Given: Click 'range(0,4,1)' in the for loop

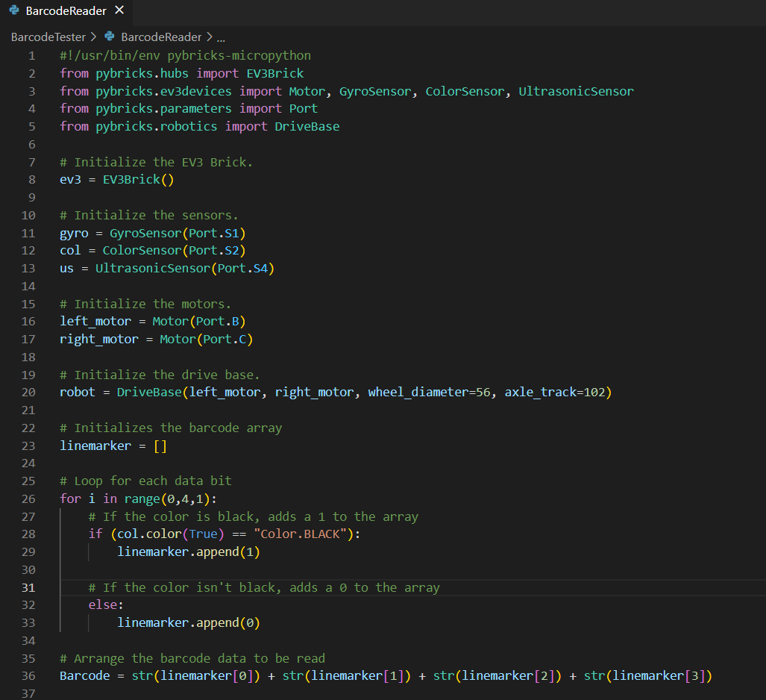Looking at the screenshot, I should [x=167, y=499].
